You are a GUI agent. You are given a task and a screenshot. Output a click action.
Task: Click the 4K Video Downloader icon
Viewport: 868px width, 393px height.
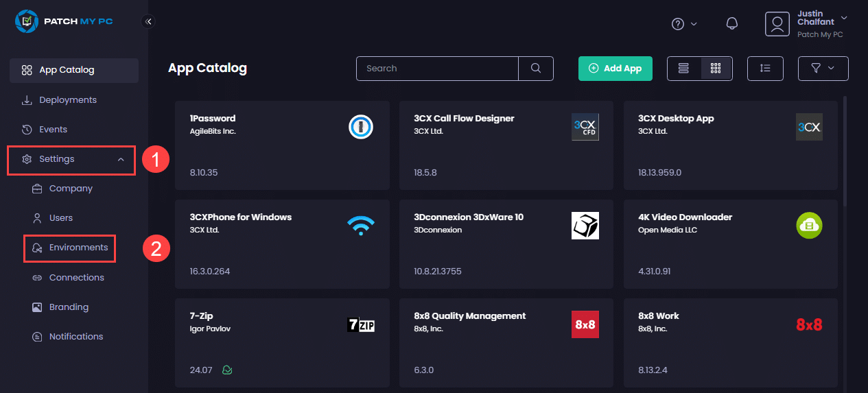click(x=809, y=226)
